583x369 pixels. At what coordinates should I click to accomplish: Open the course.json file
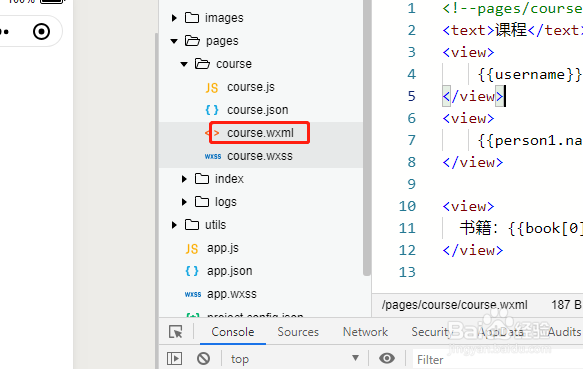tap(258, 110)
